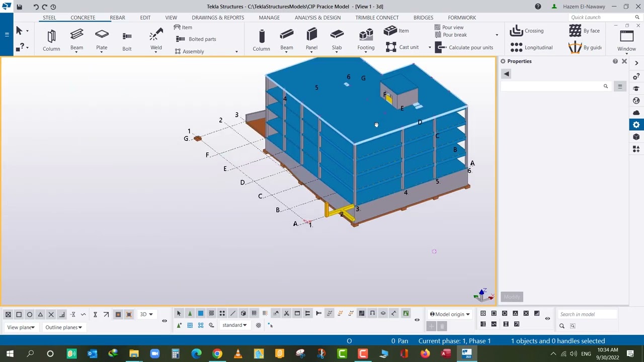The width and height of the screenshot is (644, 362).
Task: Click the delete trash icon beside Model origin
Action: coord(442,326)
